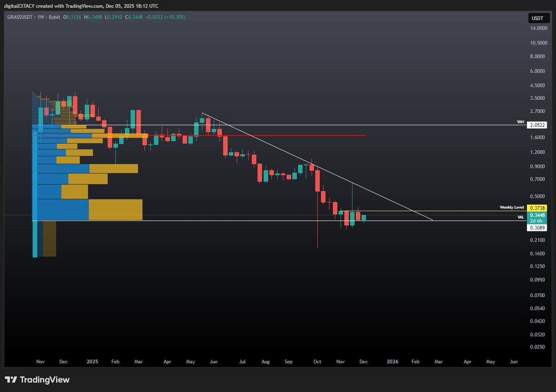Select the VAH line label

520,121
